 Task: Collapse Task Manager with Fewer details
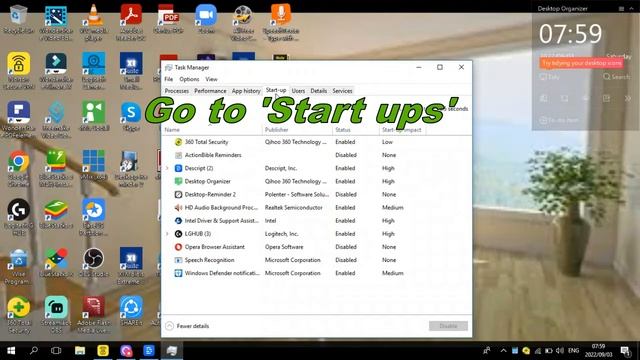click(x=187, y=326)
